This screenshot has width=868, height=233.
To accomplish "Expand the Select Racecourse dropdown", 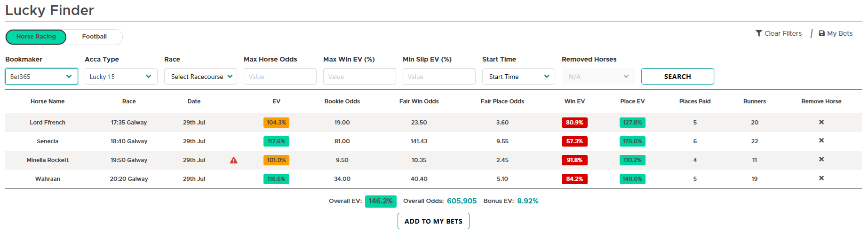I will (200, 77).
